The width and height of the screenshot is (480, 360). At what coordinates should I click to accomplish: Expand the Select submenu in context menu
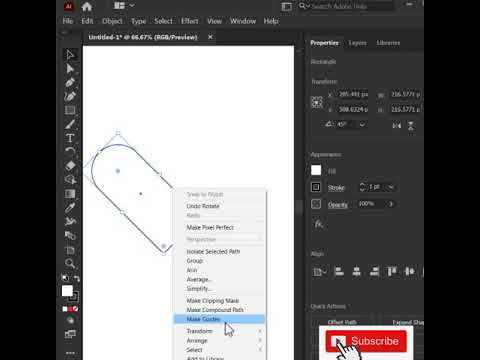[220, 350]
